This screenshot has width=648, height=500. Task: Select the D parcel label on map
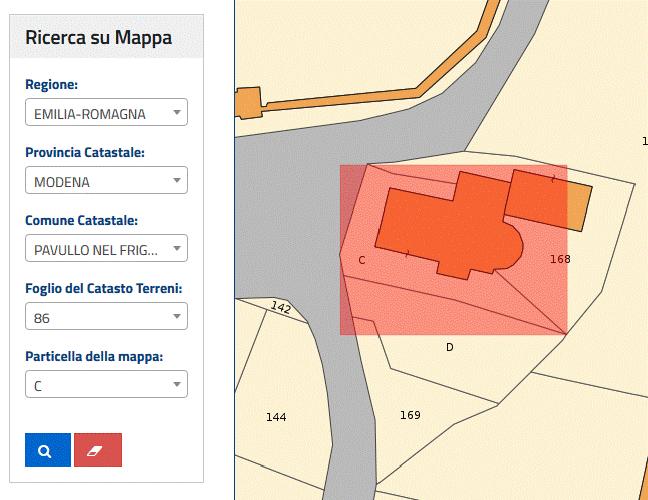449,347
